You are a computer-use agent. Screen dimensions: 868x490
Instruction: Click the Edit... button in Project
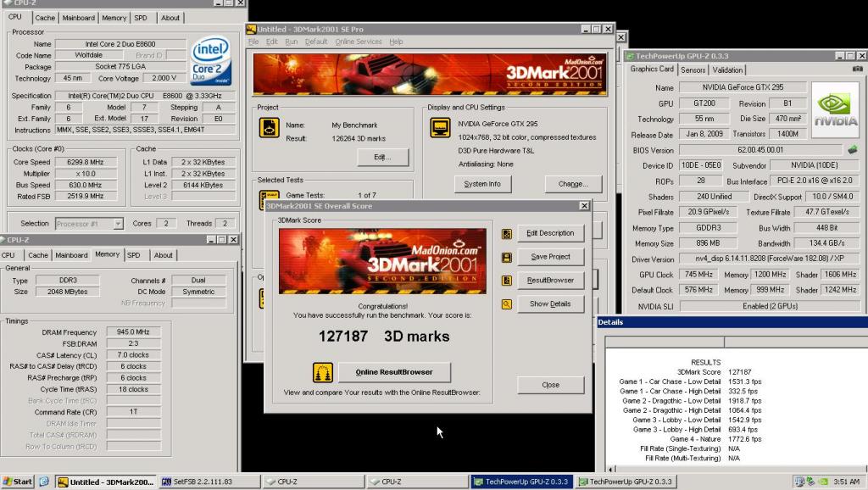(382, 157)
